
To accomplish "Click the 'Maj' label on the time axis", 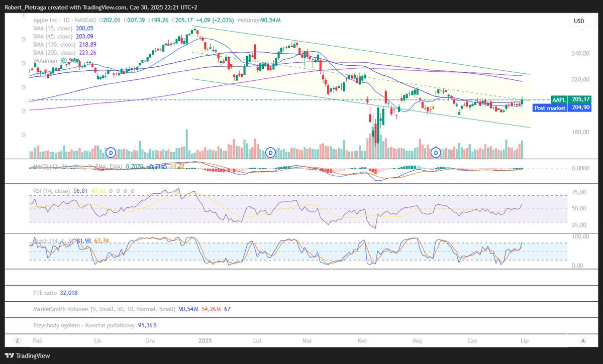I will click(417, 340).
